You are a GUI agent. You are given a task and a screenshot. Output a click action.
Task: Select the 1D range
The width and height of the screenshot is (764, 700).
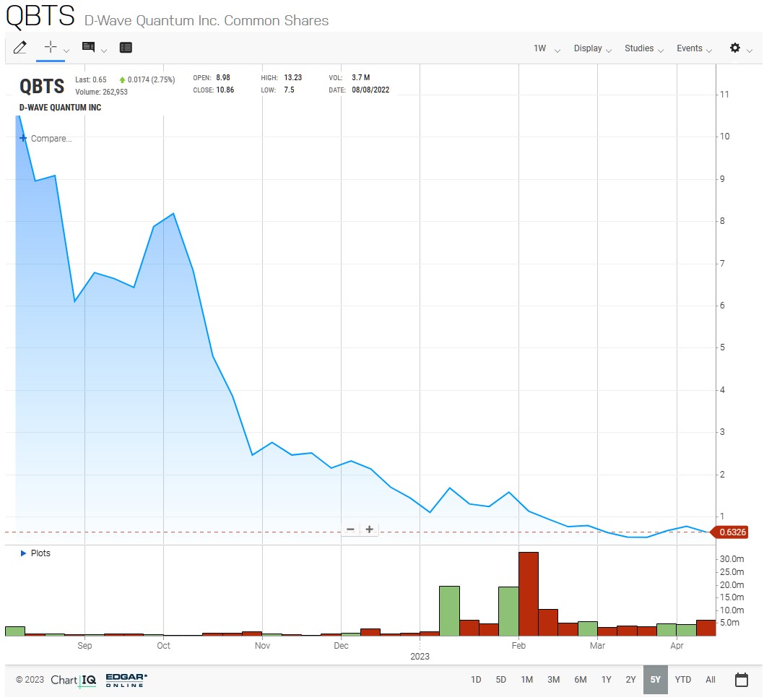pos(476,680)
